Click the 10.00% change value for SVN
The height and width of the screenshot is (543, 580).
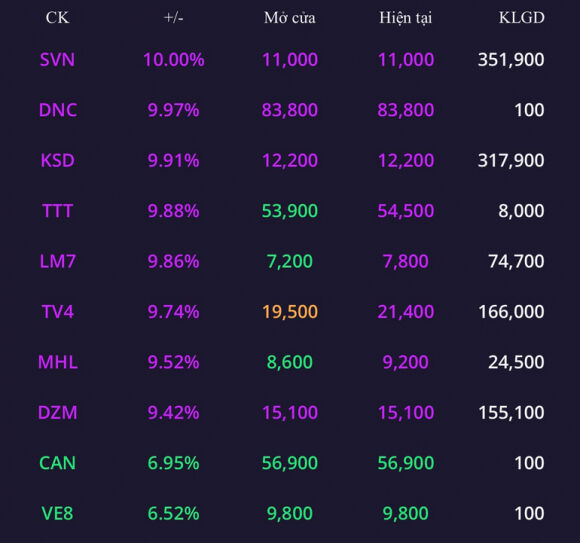173,60
